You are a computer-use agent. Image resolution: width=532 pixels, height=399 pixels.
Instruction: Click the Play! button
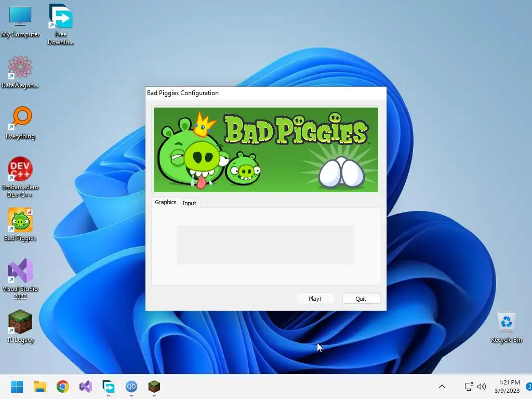[x=315, y=299]
